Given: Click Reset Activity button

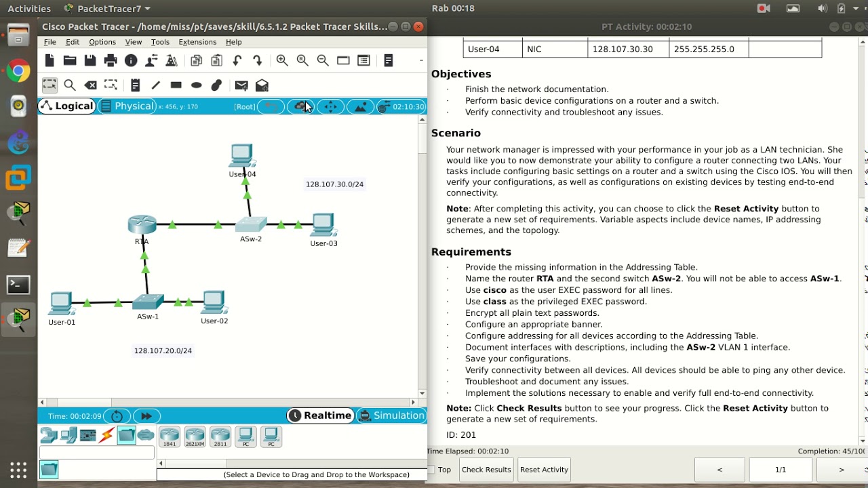Looking at the screenshot, I should (x=544, y=470).
